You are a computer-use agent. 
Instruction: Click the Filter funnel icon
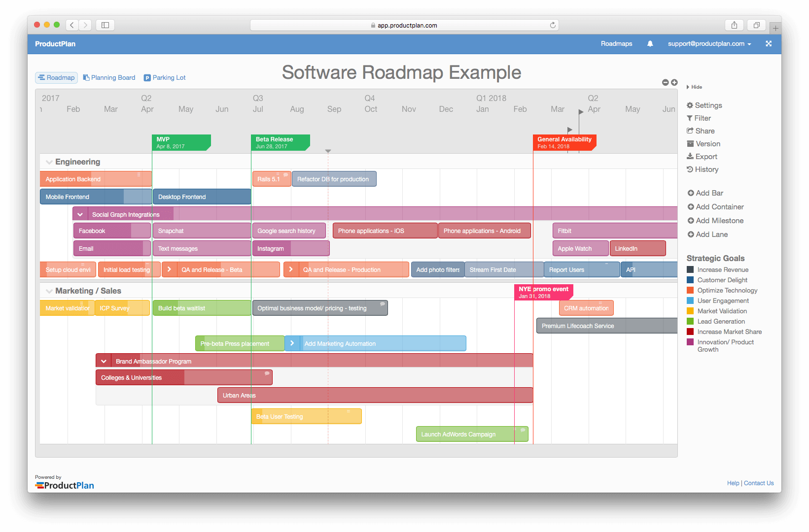coord(689,118)
